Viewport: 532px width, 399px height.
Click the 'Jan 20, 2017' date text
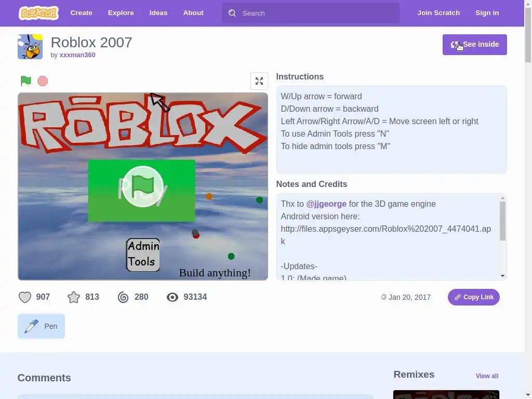[409, 297]
